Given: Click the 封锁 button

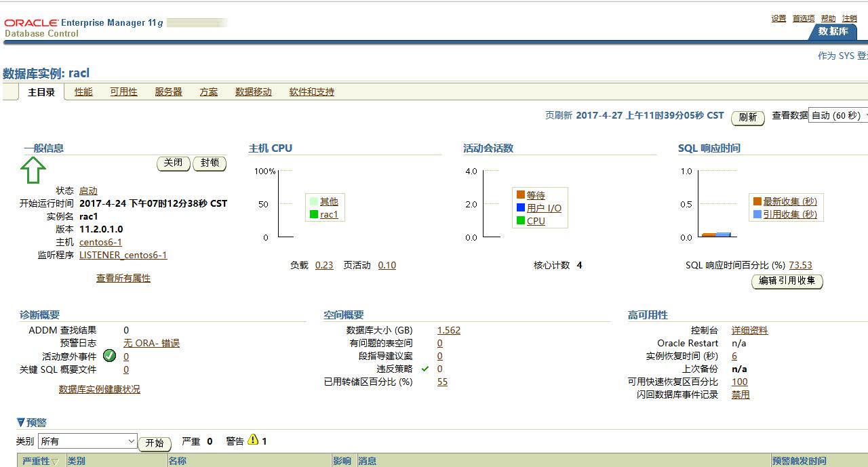Looking at the screenshot, I should pos(210,163).
